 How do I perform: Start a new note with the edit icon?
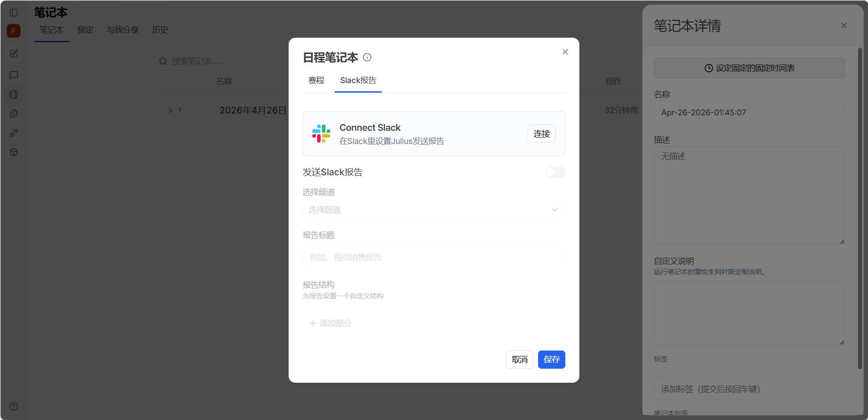[x=14, y=54]
